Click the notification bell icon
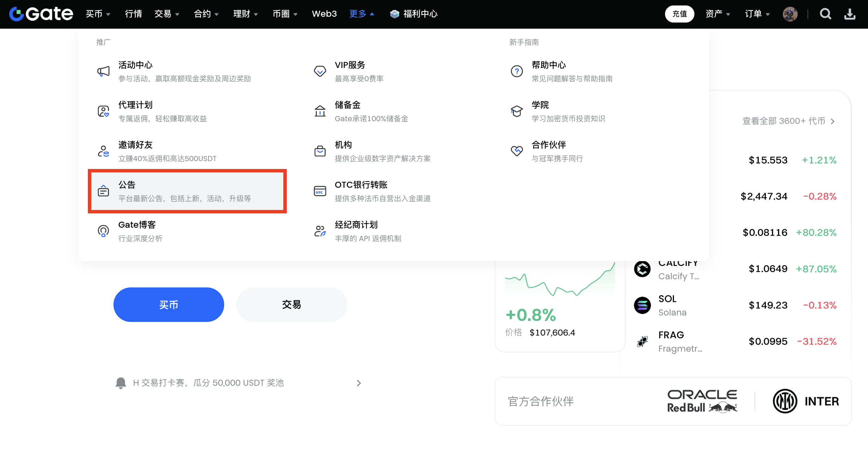 (x=121, y=383)
